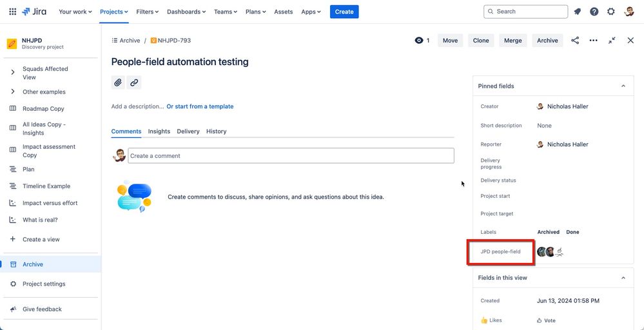Click the Add a description placeholder
Image resolution: width=644 pixels, height=330 pixels.
coord(137,106)
